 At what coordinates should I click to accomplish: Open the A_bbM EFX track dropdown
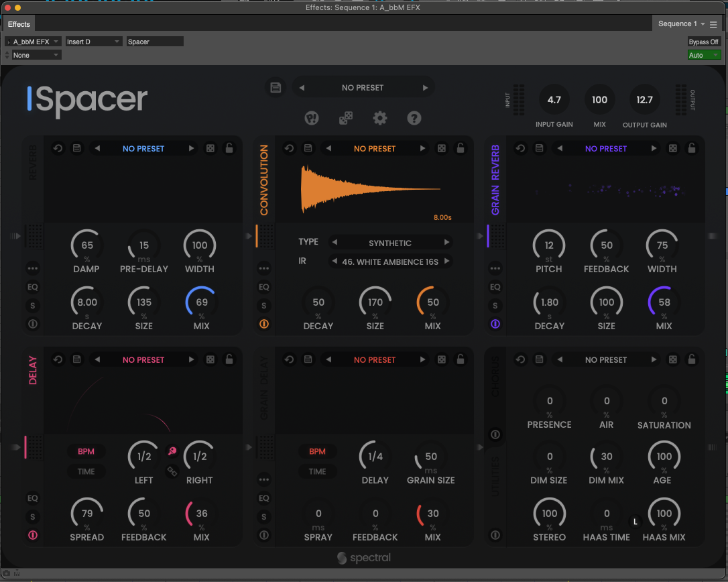[36, 42]
